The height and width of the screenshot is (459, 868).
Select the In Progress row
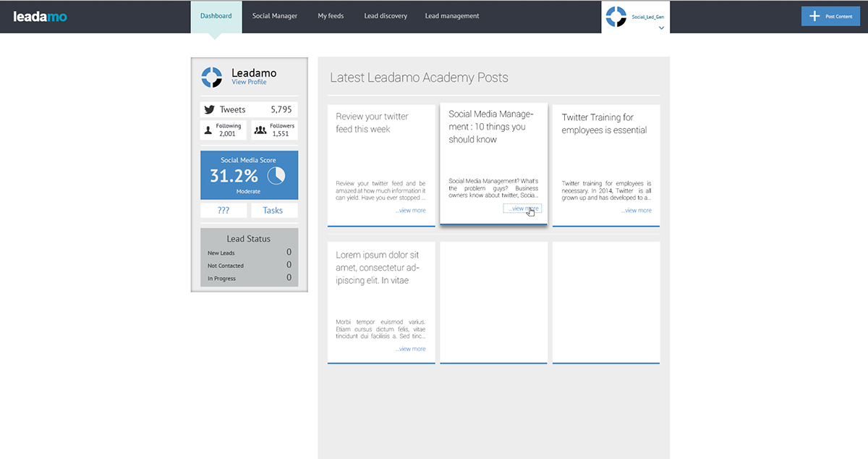pos(249,278)
